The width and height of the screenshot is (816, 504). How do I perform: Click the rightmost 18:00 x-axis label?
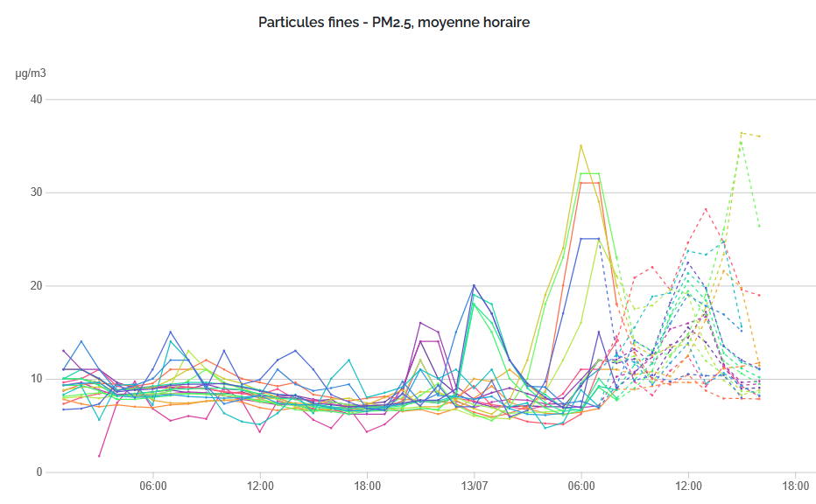pos(795,486)
